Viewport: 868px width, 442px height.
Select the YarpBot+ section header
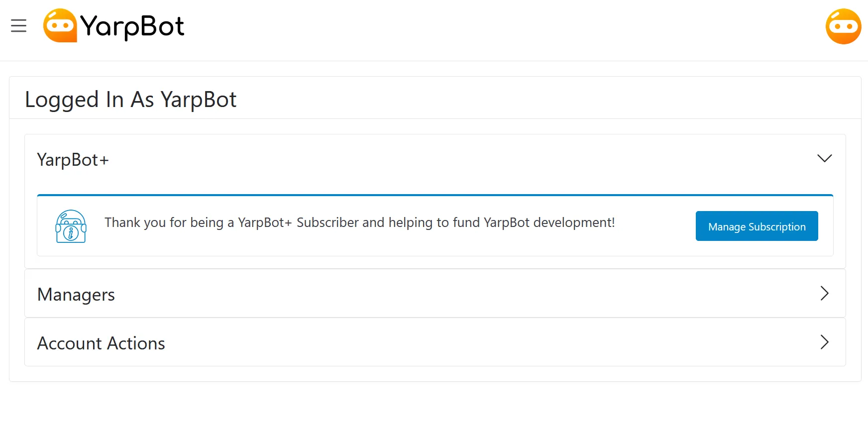[73, 159]
